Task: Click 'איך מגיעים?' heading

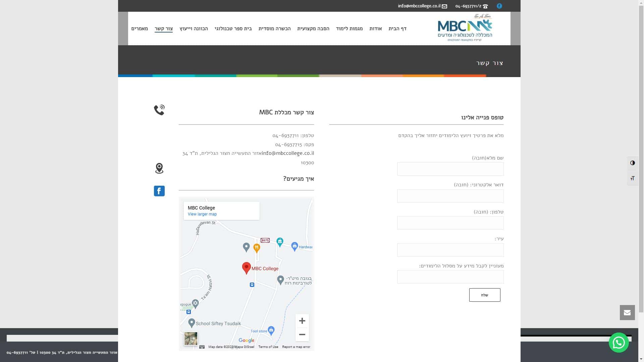Action: tap(299, 179)
